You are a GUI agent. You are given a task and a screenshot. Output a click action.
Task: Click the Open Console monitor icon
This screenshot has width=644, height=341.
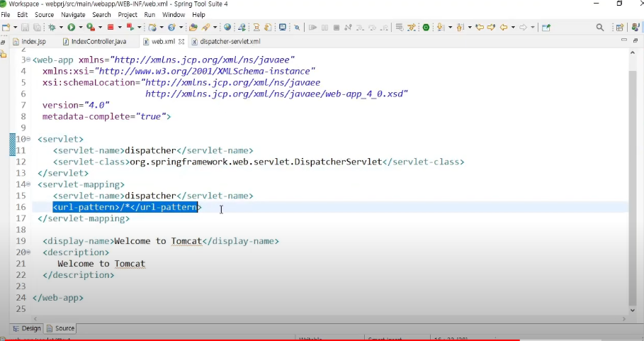pyautogui.click(x=283, y=28)
